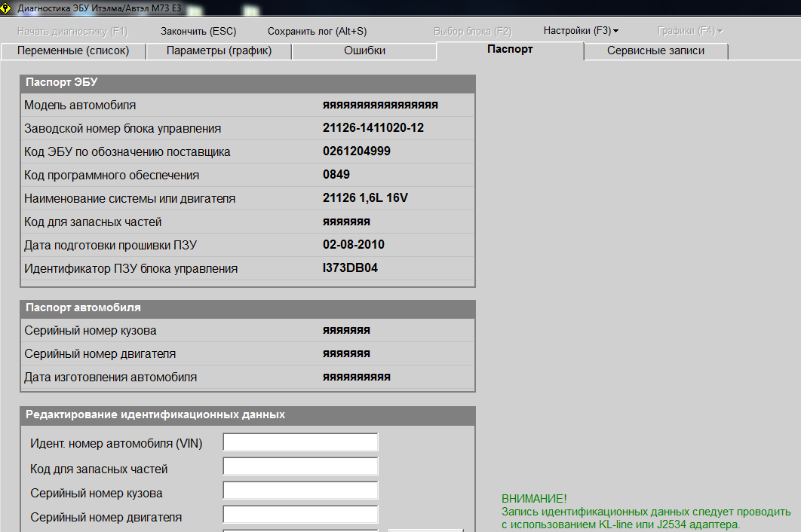
Task: Save the log via Сохранить лог (Alt+S)
Action: click(x=317, y=32)
